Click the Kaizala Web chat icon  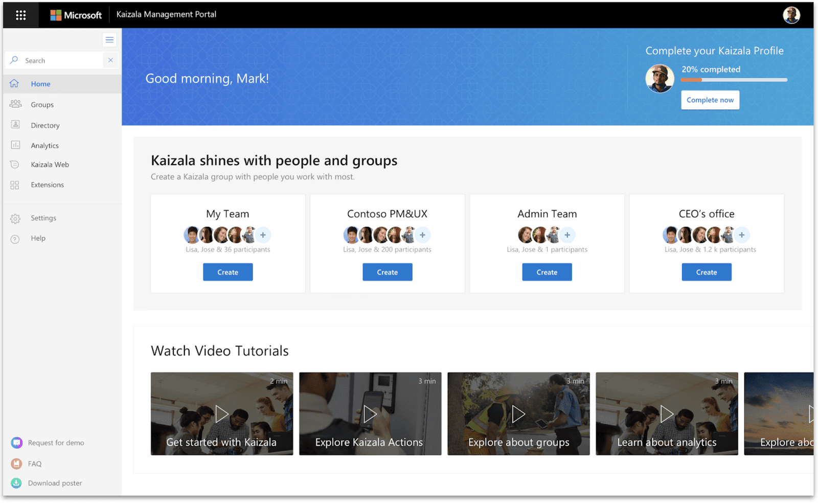(15, 165)
